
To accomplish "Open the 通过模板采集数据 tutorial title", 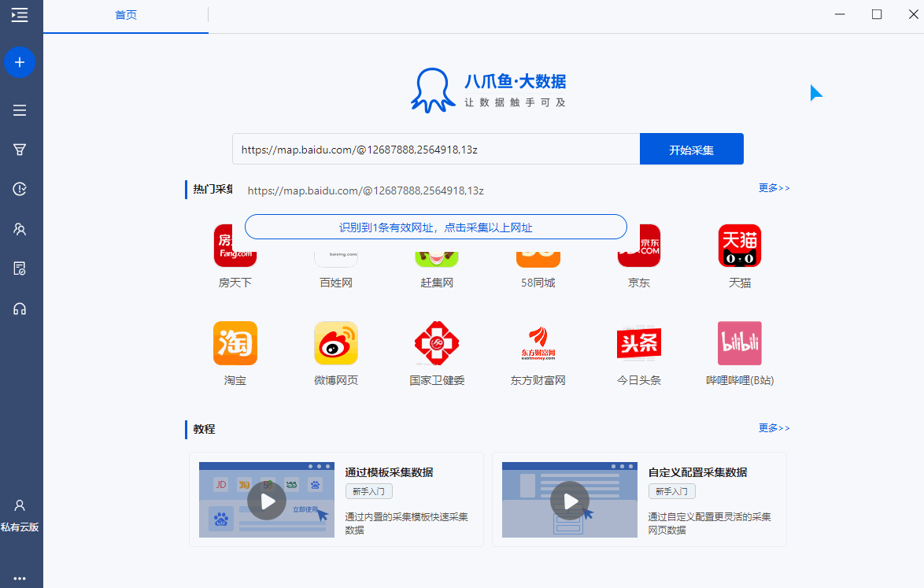I will tap(389, 472).
